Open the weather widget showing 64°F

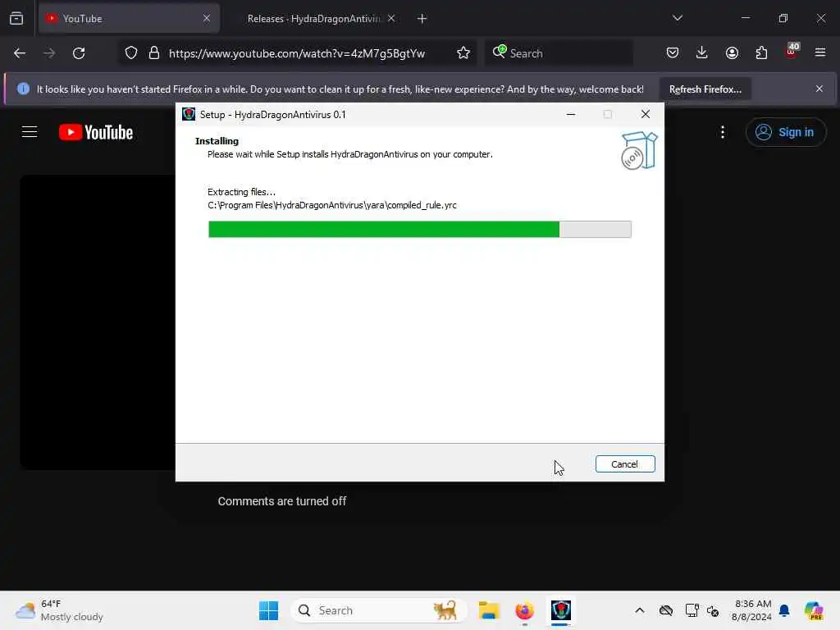(x=59, y=610)
